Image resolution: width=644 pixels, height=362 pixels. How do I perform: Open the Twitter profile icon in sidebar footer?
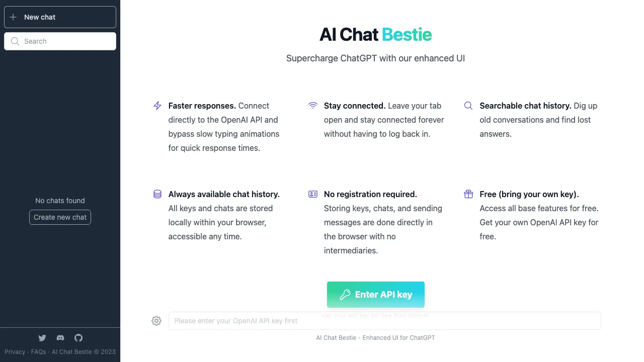(x=42, y=338)
